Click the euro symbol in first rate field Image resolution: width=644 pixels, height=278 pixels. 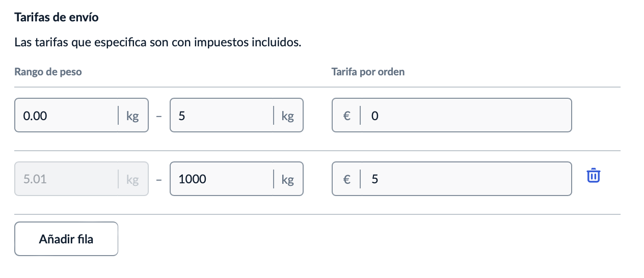(x=346, y=116)
